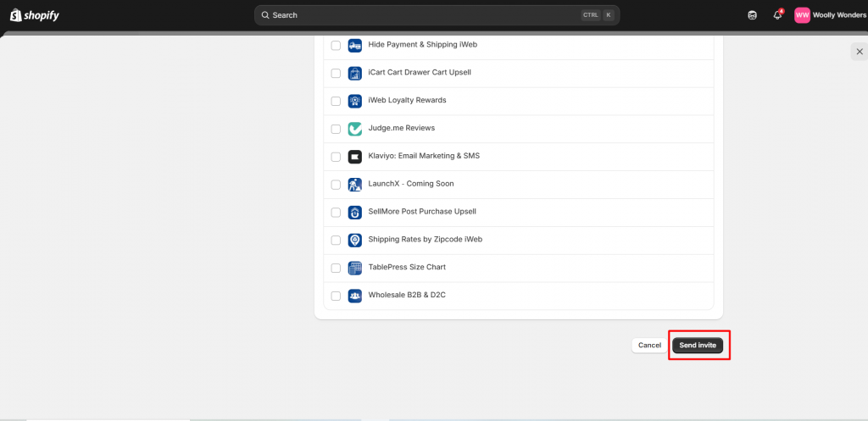Viewport: 868px width, 421px height.
Task: Click the LaunchX Coming Soon icon
Action: (x=355, y=184)
